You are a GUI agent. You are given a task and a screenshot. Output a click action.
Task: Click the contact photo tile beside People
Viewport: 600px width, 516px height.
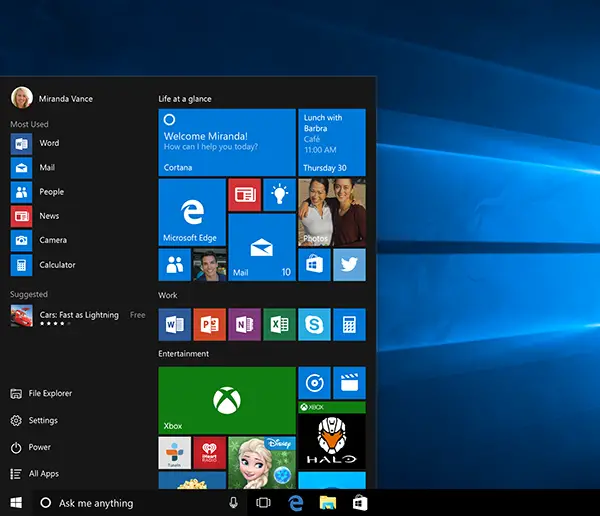(209, 265)
